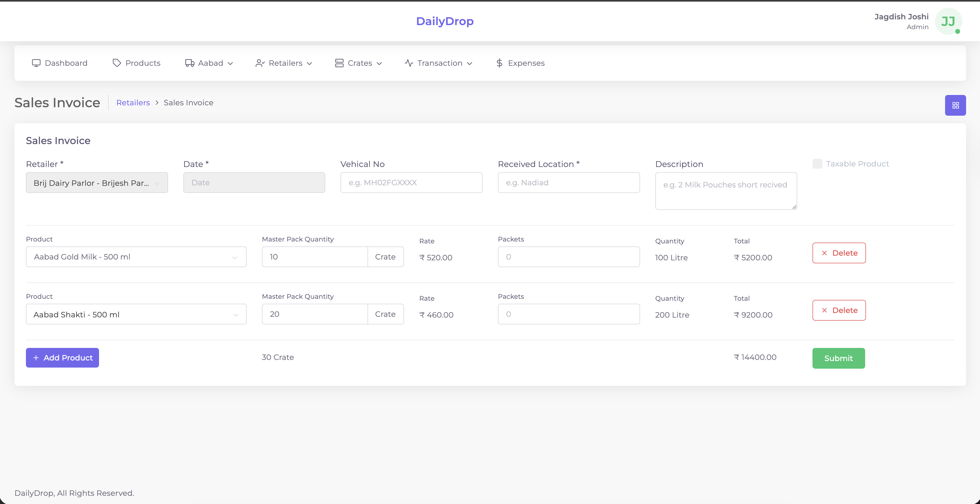Click the Retailers person icon in navigation
The image size is (980, 504).
(260, 63)
